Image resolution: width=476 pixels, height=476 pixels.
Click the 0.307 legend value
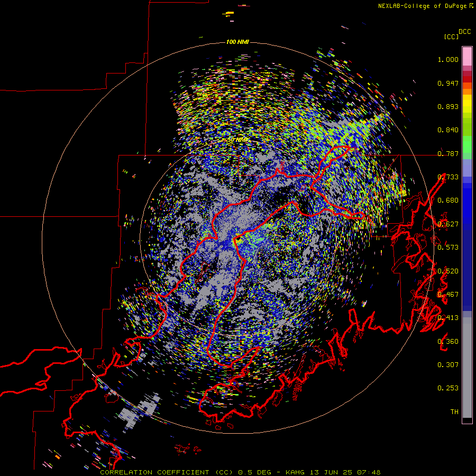448,365
